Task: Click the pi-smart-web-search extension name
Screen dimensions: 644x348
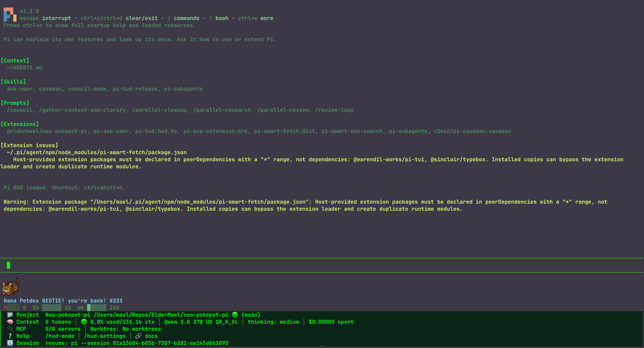Action: (352, 131)
